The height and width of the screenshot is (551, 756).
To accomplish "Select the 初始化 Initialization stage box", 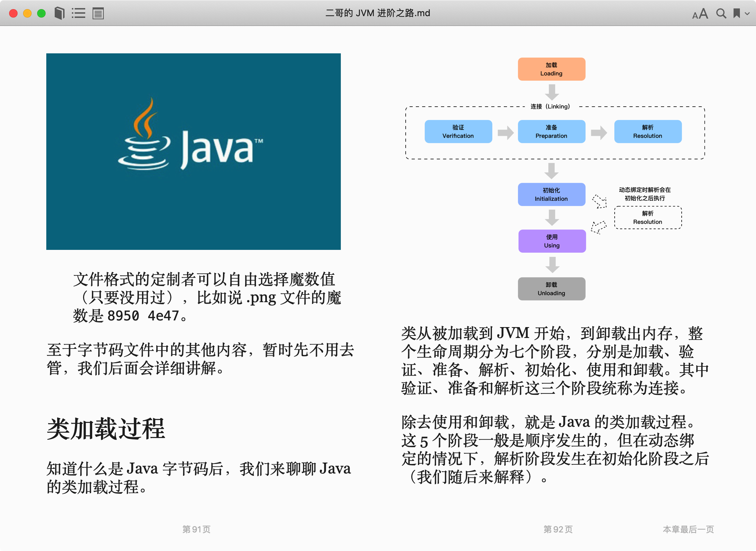I will click(551, 194).
